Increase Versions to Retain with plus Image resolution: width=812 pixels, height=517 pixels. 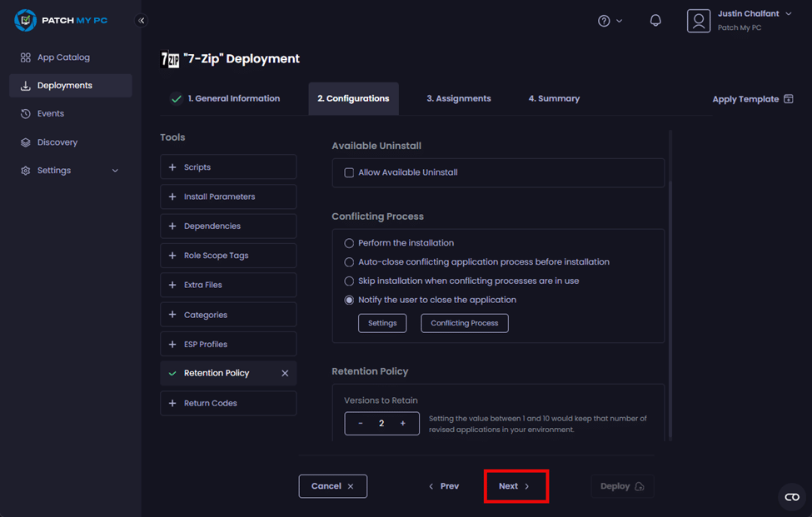click(403, 424)
